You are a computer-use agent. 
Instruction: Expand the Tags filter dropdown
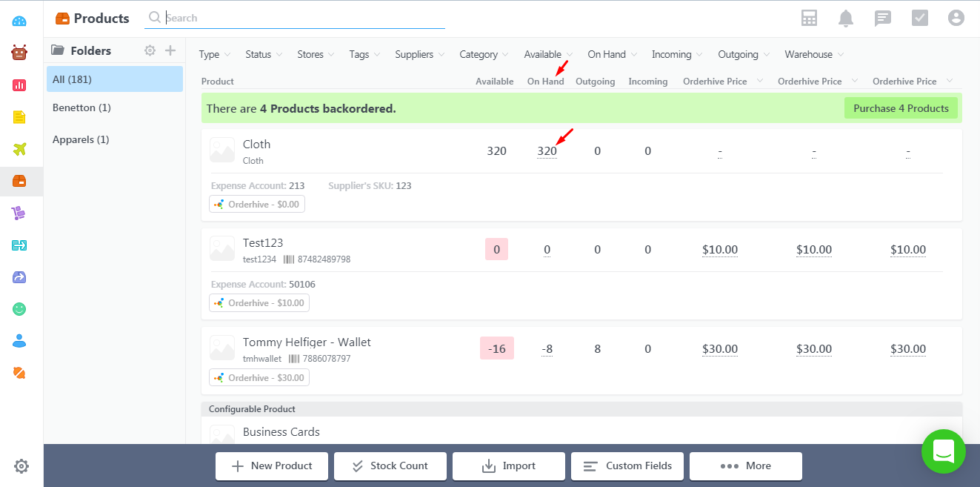[364, 54]
